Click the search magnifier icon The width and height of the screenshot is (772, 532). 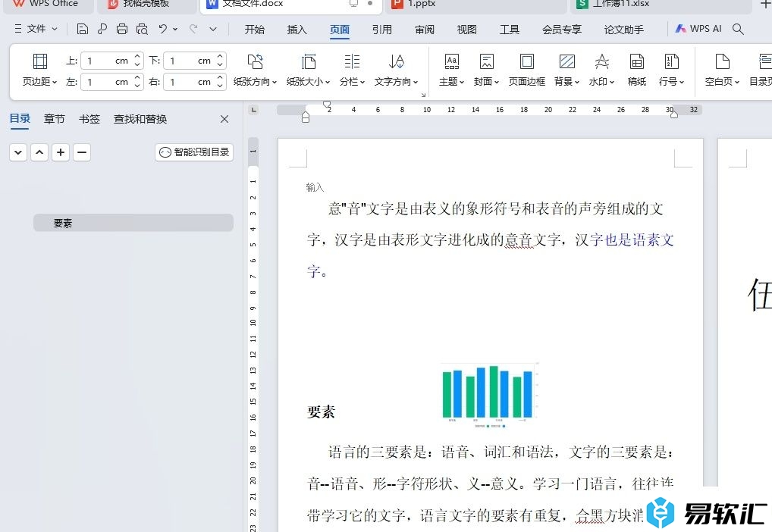[738, 29]
